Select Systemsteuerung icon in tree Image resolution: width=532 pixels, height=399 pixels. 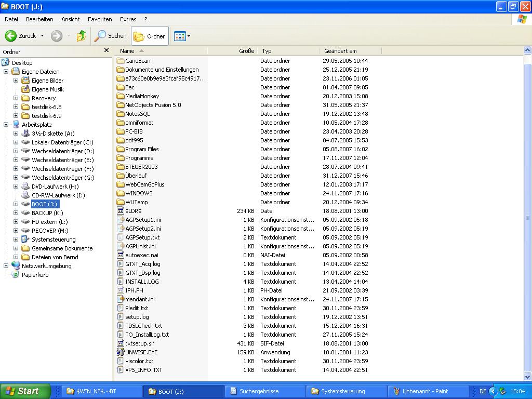coord(25,239)
